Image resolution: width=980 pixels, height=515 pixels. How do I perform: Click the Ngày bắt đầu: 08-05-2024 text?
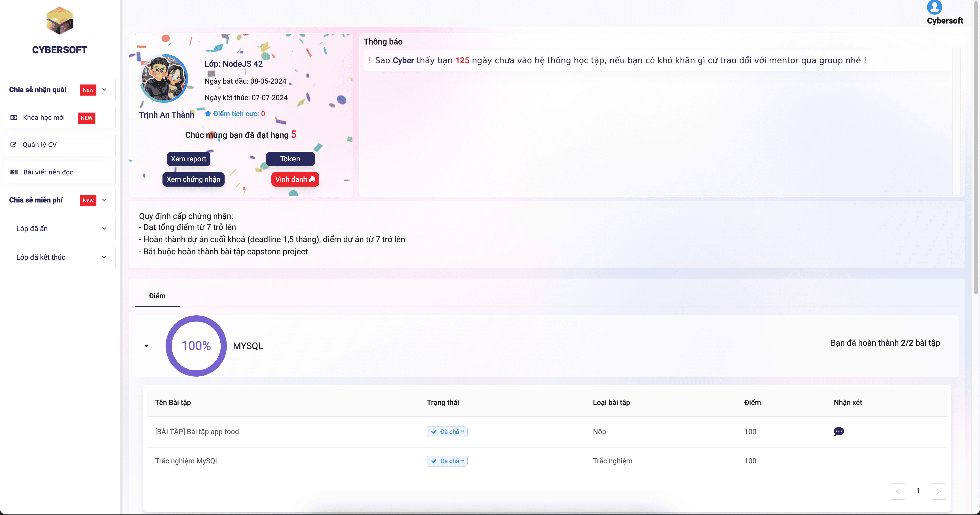pos(245,81)
